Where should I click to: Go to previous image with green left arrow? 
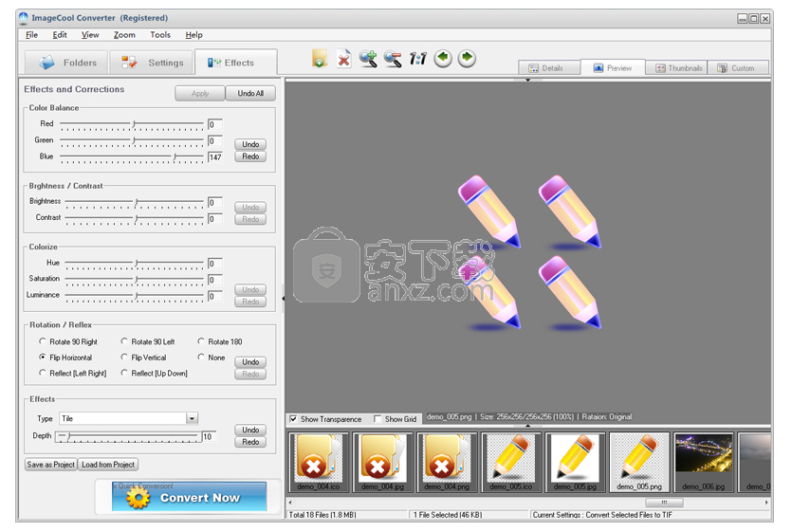tap(443, 58)
